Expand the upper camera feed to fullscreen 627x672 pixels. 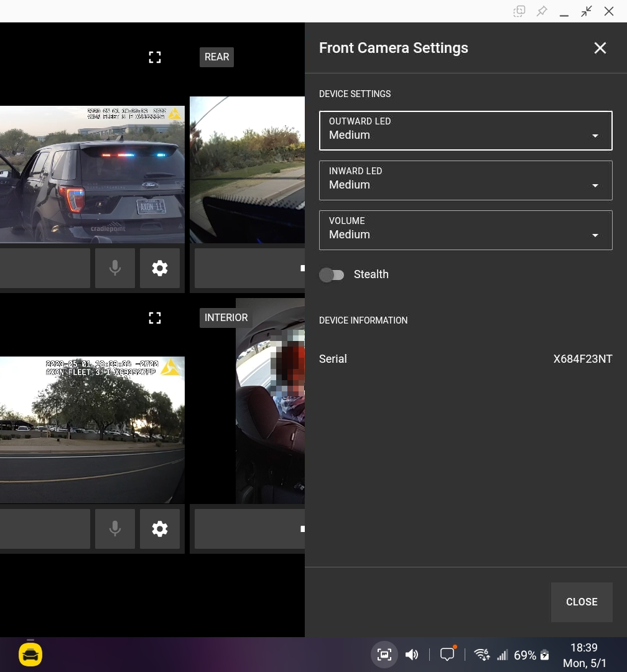pos(155,57)
